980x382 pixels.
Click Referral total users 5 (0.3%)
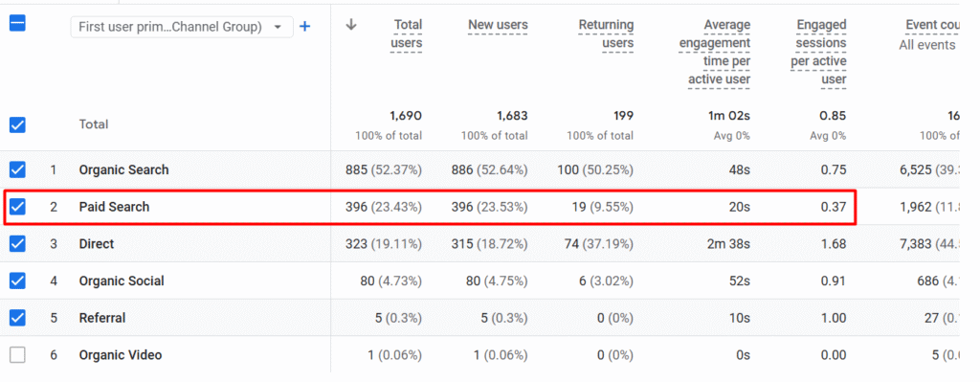[x=399, y=318]
